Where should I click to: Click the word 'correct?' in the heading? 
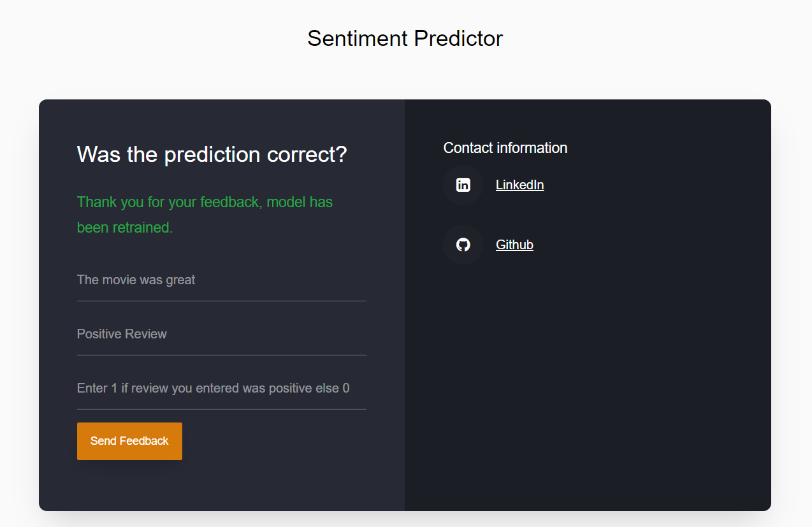(307, 155)
